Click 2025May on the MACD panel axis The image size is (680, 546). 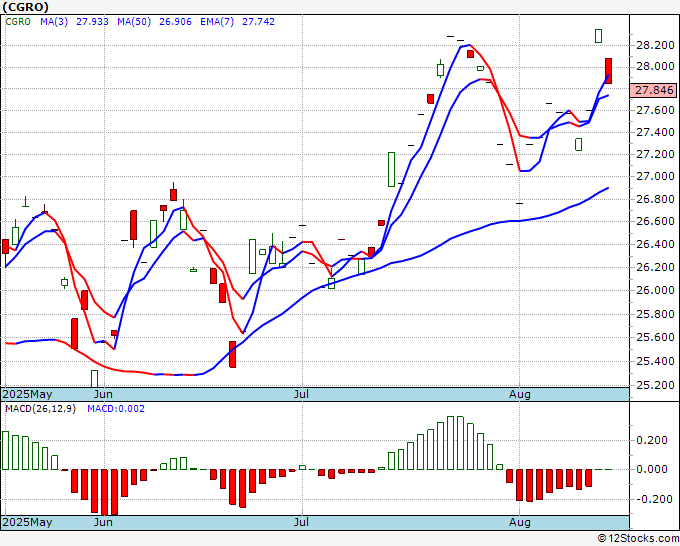click(x=28, y=522)
